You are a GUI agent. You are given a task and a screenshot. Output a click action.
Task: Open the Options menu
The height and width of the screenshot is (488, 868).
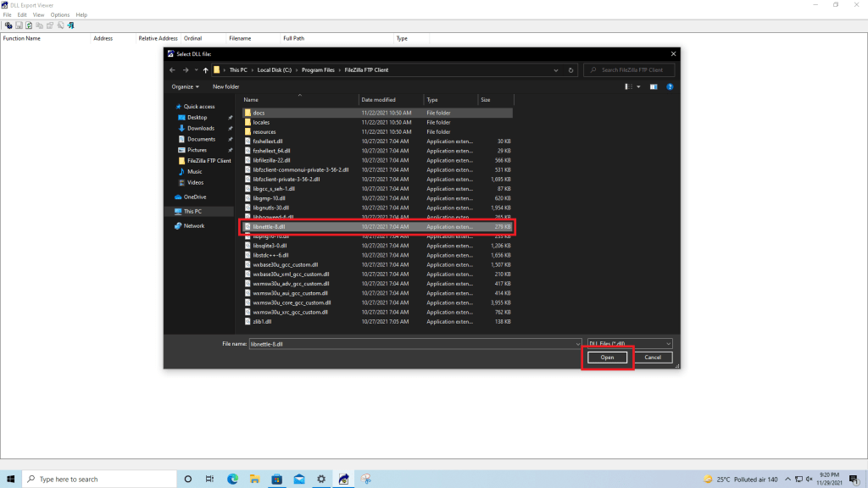click(60, 14)
